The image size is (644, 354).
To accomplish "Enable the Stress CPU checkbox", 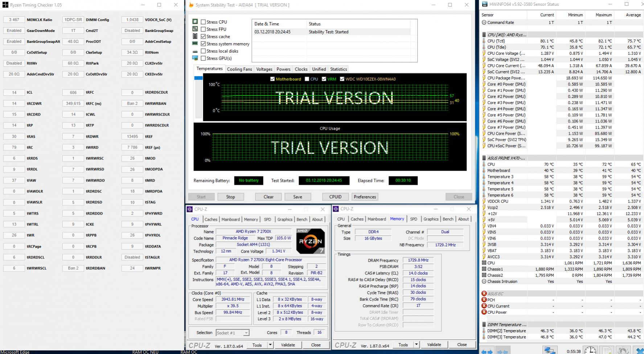I will [x=203, y=22].
